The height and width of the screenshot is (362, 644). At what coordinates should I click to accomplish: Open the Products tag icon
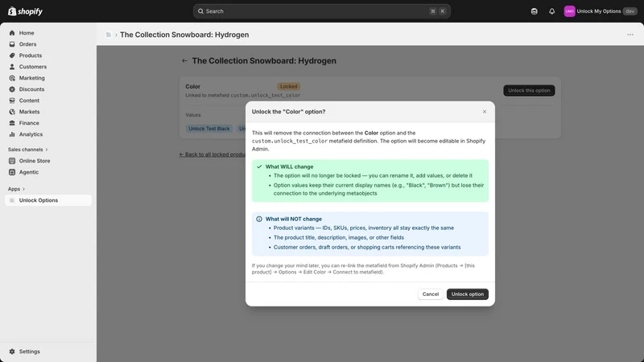pyautogui.click(x=12, y=56)
